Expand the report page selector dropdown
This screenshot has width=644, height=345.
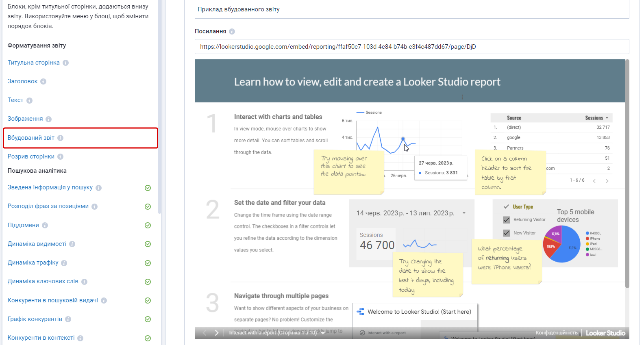[x=323, y=332]
